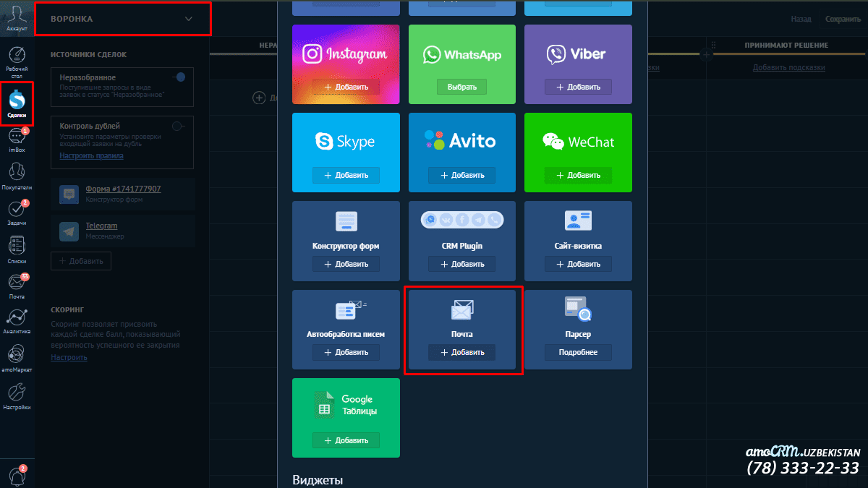Click Добавить under Автообработка писем
Image resolution: width=868 pixels, height=488 pixels.
(x=346, y=352)
